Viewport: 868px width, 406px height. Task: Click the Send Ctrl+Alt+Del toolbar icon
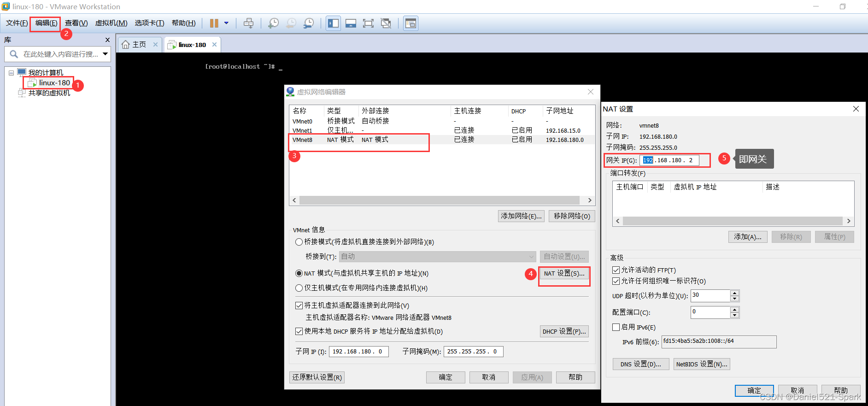point(248,23)
